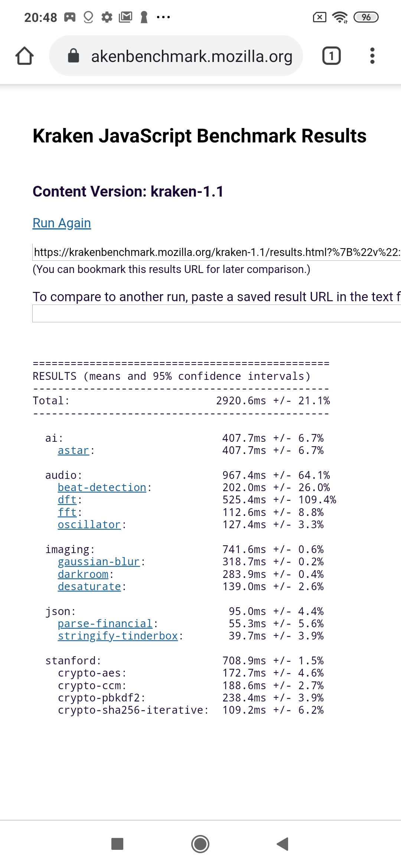Tap the Wi-Fi status icon

click(340, 17)
